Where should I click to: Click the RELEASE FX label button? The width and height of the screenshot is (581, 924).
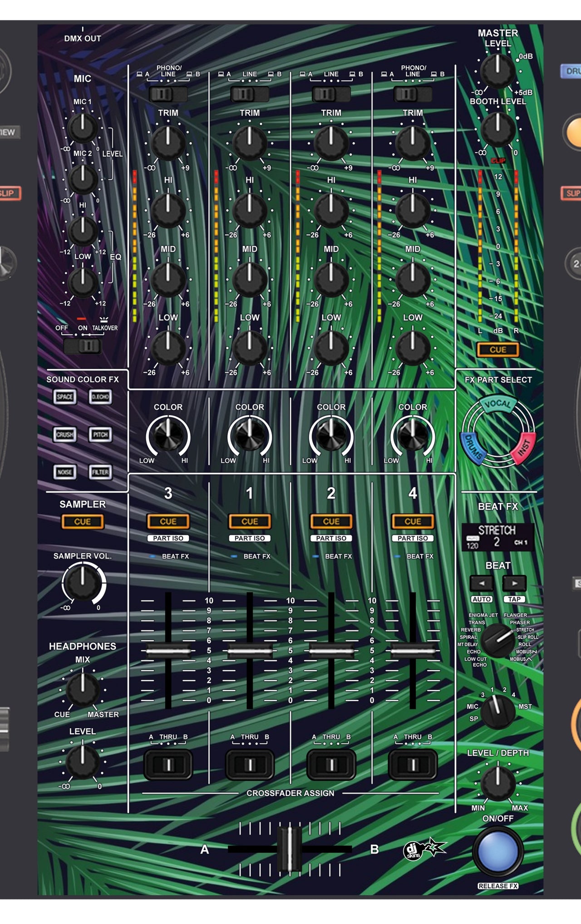click(x=498, y=886)
